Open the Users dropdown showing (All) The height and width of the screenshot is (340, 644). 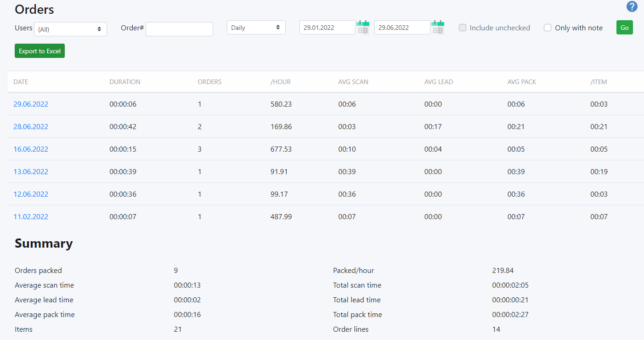(x=70, y=28)
